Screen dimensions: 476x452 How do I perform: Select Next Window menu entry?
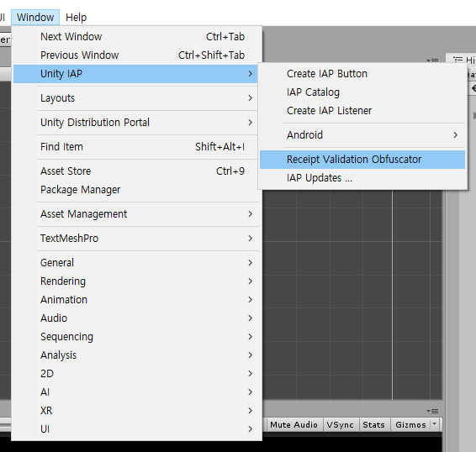point(136,37)
